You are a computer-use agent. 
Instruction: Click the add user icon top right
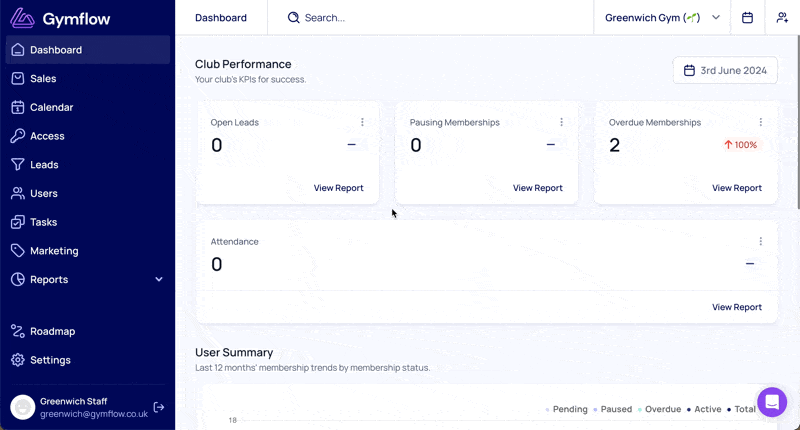[x=782, y=18]
